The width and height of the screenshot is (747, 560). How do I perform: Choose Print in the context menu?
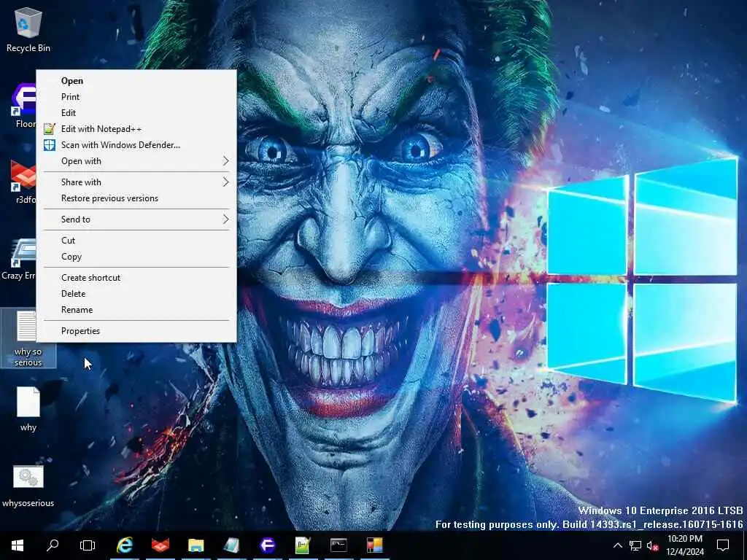click(x=136, y=97)
